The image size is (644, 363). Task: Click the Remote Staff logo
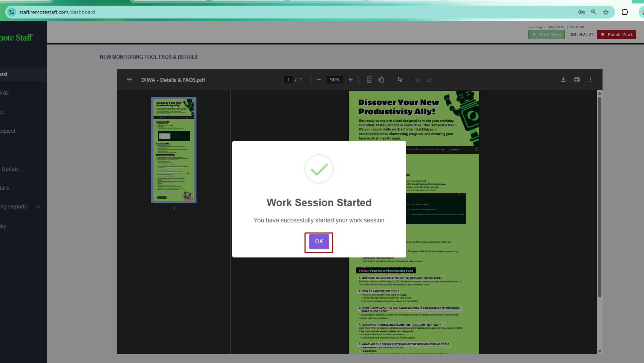pyautogui.click(x=16, y=38)
